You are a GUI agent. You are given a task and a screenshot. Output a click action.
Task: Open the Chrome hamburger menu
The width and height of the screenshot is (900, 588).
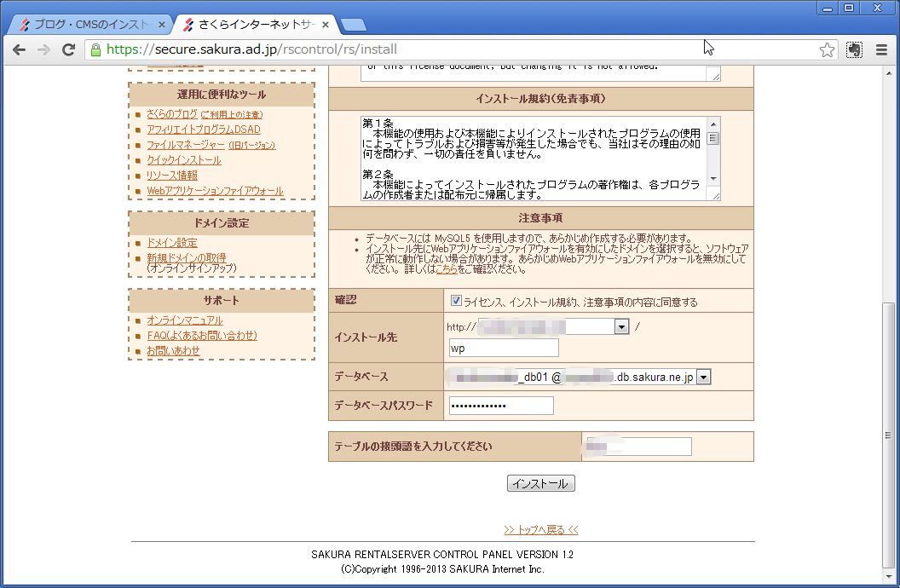coord(881,50)
